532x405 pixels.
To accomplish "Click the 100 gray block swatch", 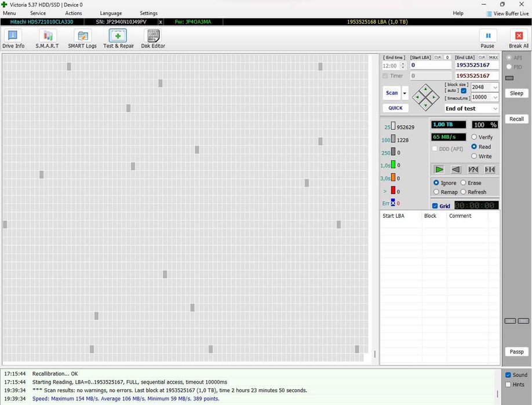I will (x=393, y=139).
